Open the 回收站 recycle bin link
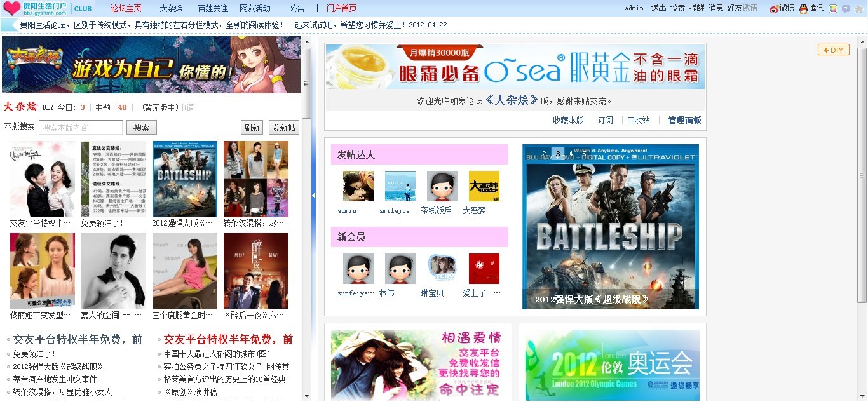The image size is (868, 404). pos(639,120)
